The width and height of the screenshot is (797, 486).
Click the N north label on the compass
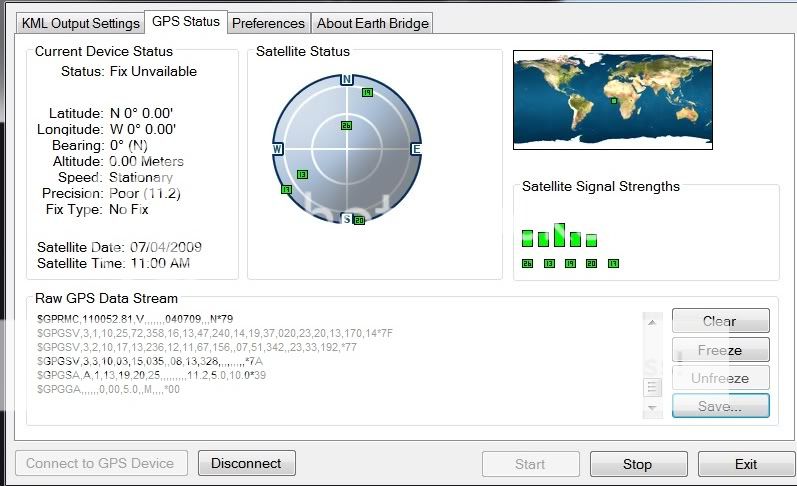347,79
